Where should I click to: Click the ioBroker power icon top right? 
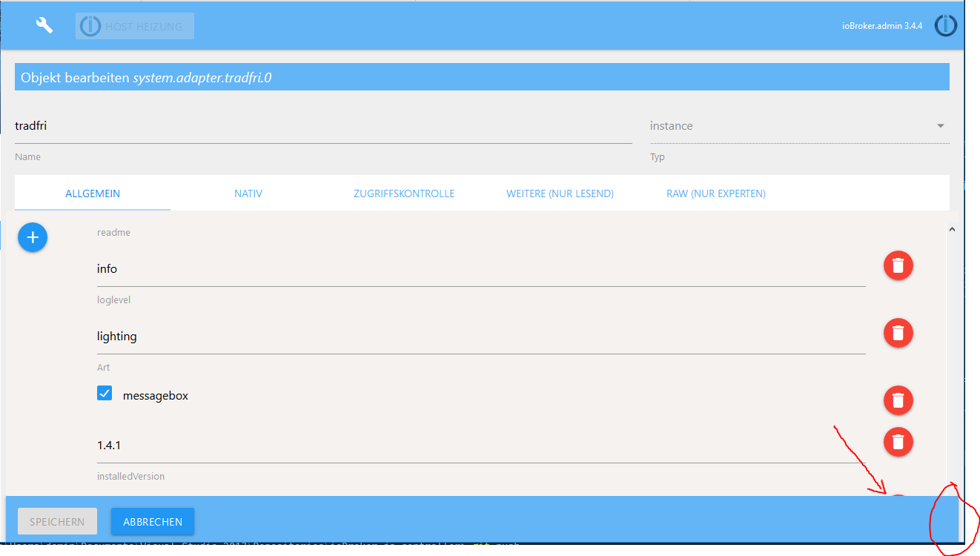[x=945, y=24]
